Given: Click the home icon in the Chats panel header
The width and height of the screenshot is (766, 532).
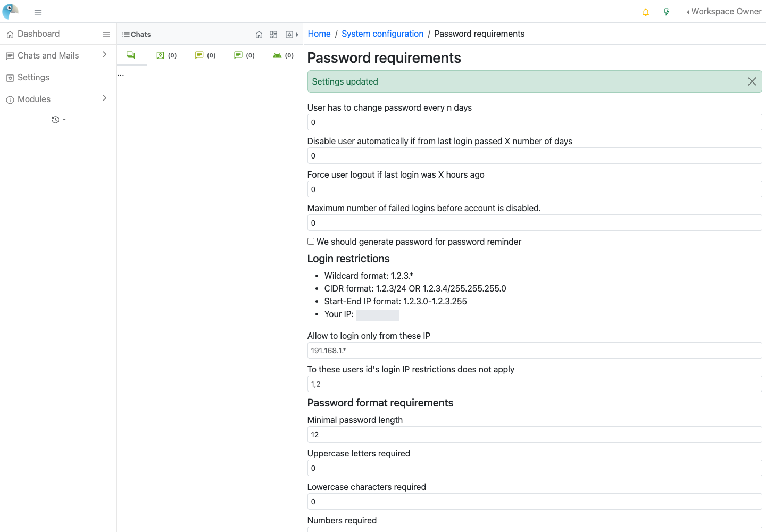Looking at the screenshot, I should tap(259, 35).
